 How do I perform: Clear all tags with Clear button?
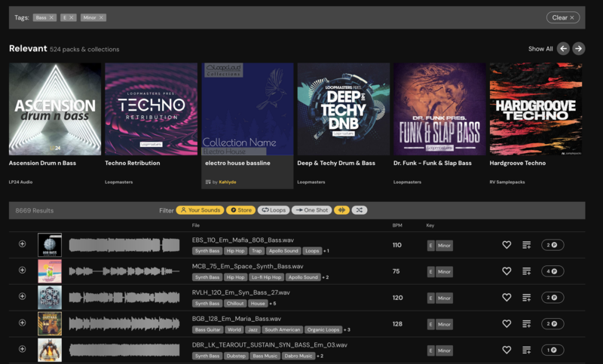563,17
